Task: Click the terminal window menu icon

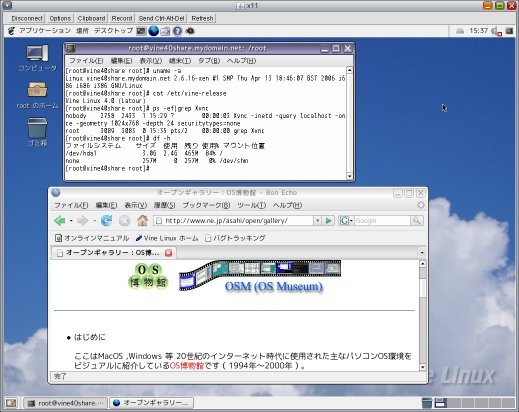Action: (70, 48)
